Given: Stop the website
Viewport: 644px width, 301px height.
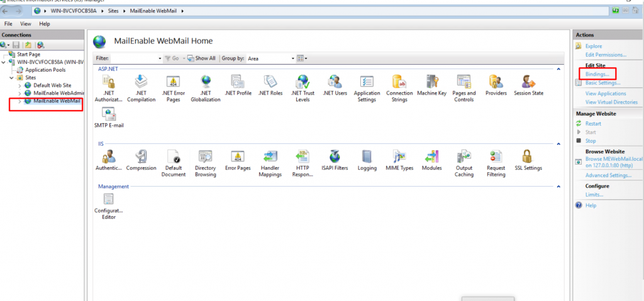Looking at the screenshot, I should (x=591, y=141).
